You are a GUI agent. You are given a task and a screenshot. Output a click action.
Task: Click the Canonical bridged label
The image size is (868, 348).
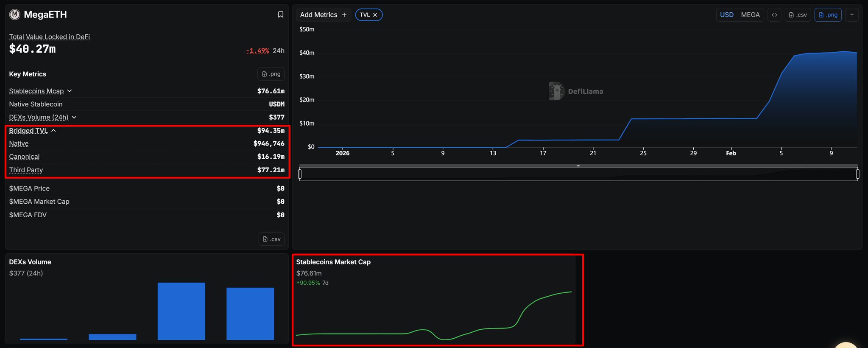point(24,157)
